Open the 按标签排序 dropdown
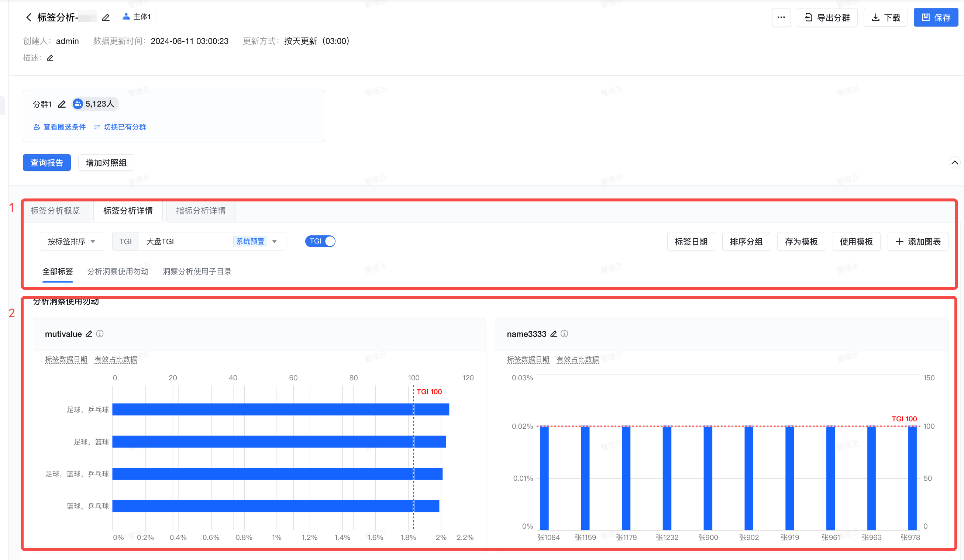The height and width of the screenshot is (560, 964). 72,241
